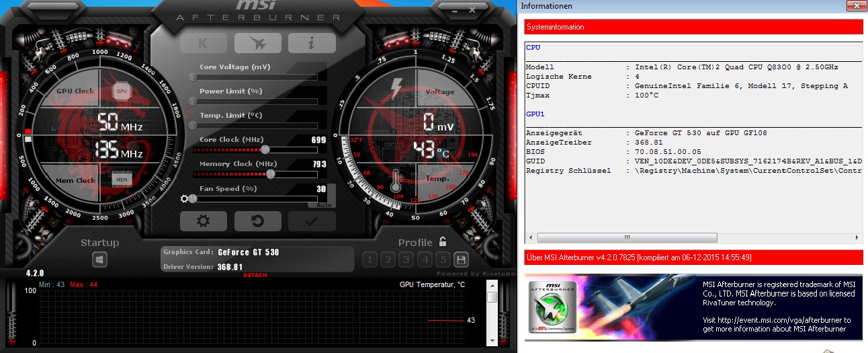Click the Fan Speed value 30
The width and height of the screenshot is (868, 353).
[321, 189]
